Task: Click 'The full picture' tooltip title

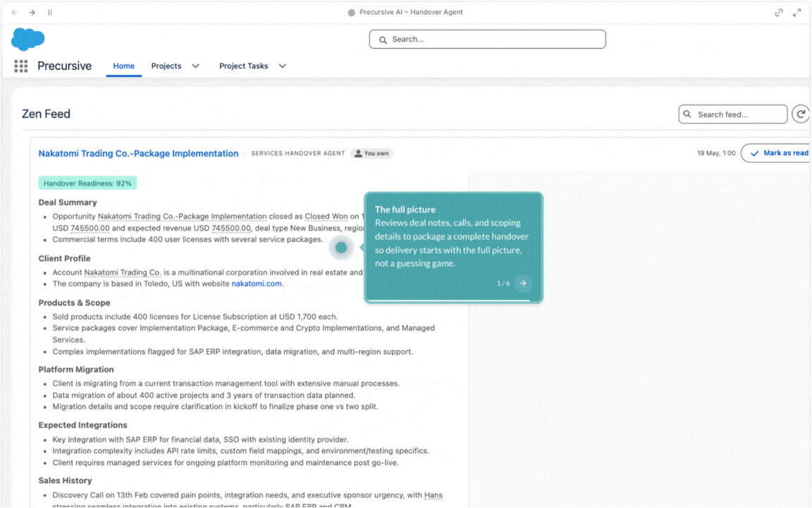Action: coord(405,210)
